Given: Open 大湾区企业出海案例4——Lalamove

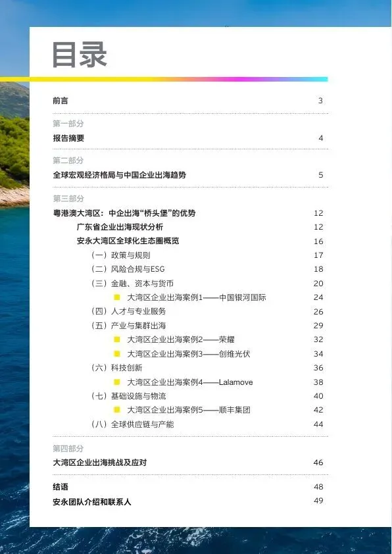Looking at the screenshot, I should tap(190, 382).
